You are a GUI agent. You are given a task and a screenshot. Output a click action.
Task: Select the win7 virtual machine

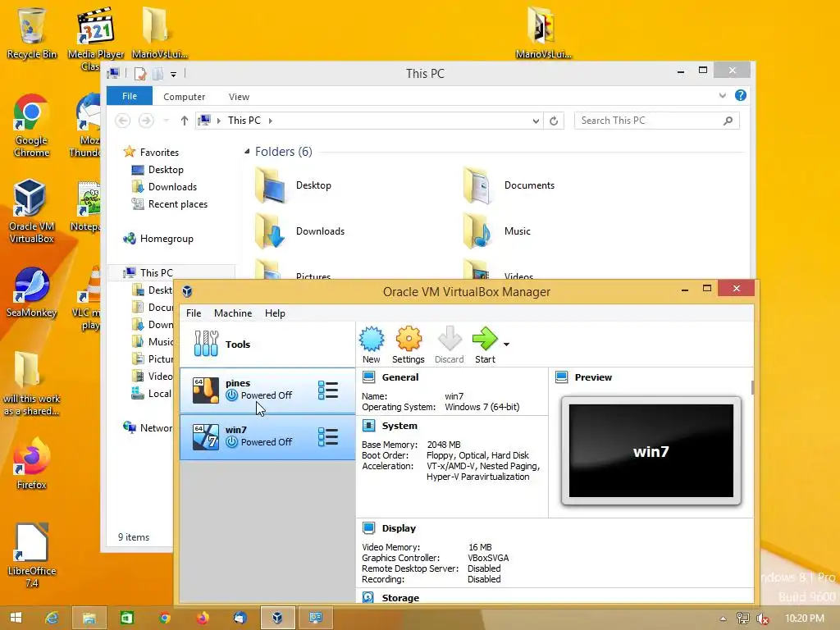click(267, 436)
